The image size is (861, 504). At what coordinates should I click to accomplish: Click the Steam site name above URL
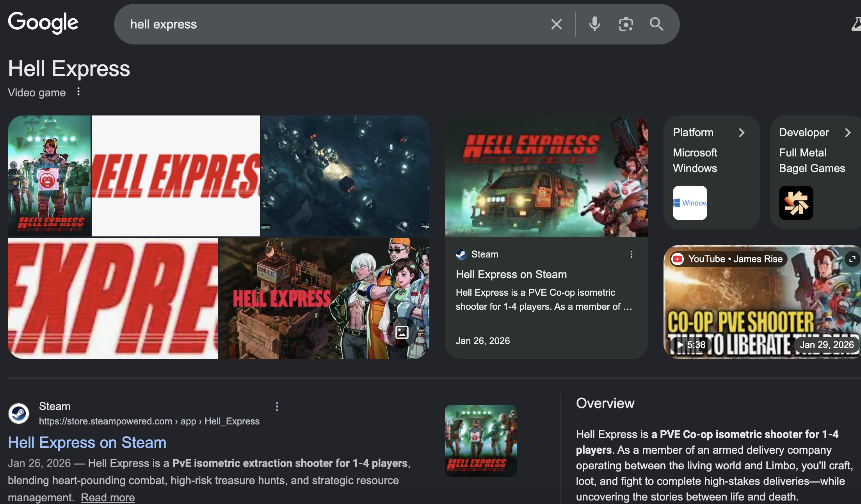(55, 406)
